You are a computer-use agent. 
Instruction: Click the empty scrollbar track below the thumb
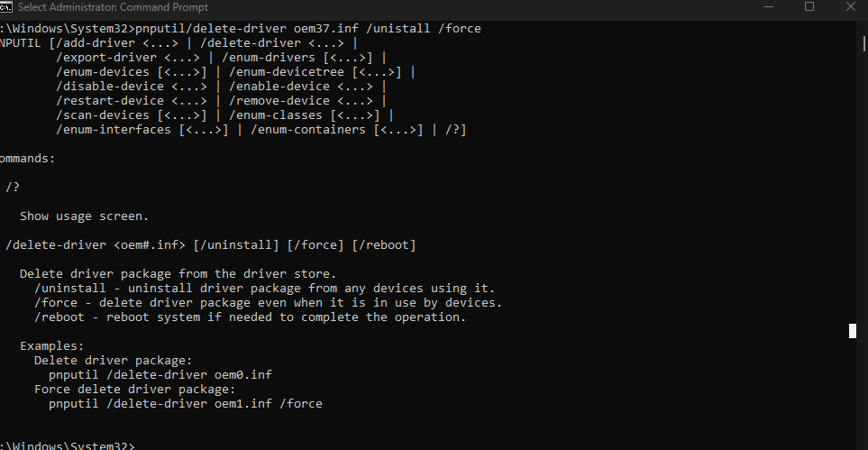[x=864, y=250]
